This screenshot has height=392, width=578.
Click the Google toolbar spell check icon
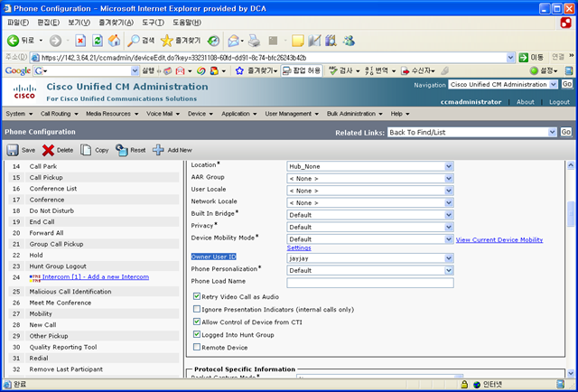point(333,70)
